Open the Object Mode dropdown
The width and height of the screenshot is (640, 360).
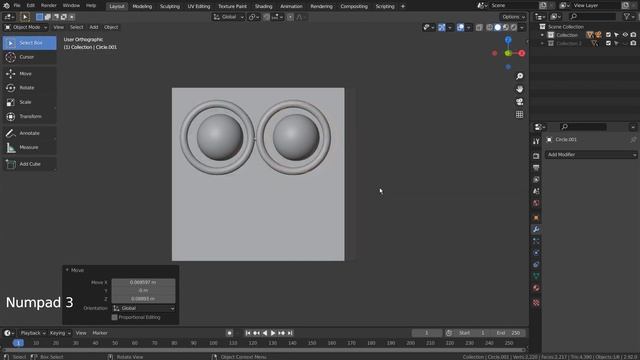[x=26, y=27]
